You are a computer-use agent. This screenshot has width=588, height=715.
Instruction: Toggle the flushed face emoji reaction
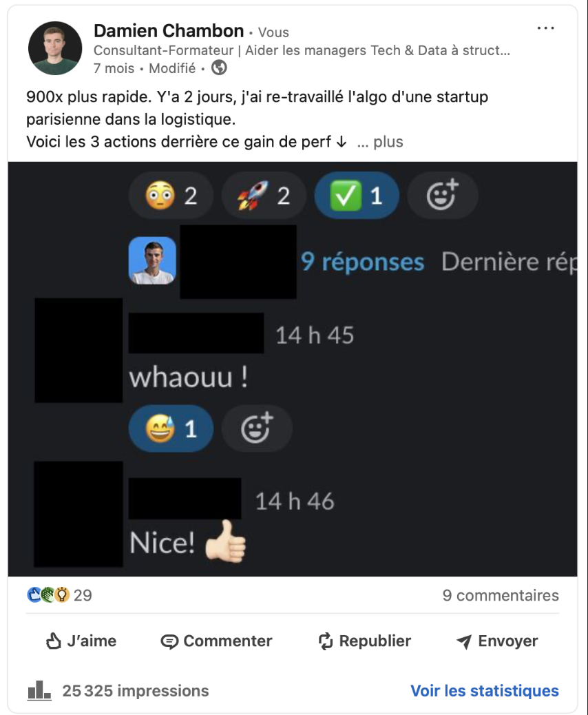(171, 196)
